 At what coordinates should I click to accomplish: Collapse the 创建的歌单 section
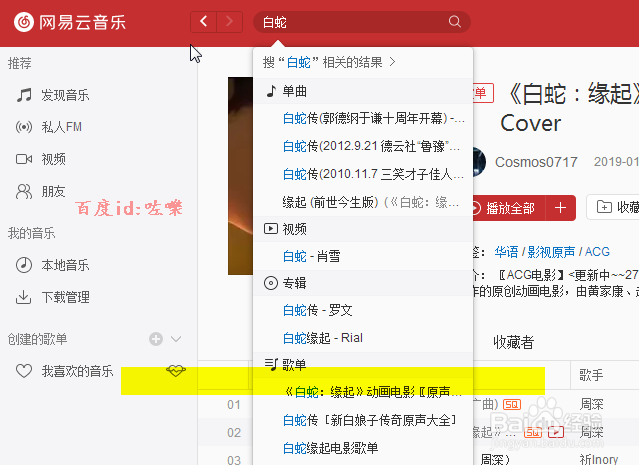point(176,339)
